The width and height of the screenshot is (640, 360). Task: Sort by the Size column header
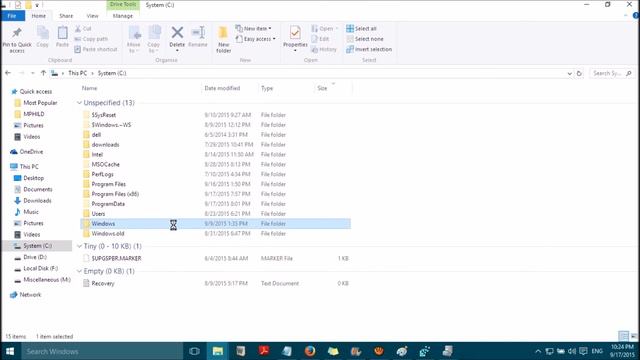(322, 88)
